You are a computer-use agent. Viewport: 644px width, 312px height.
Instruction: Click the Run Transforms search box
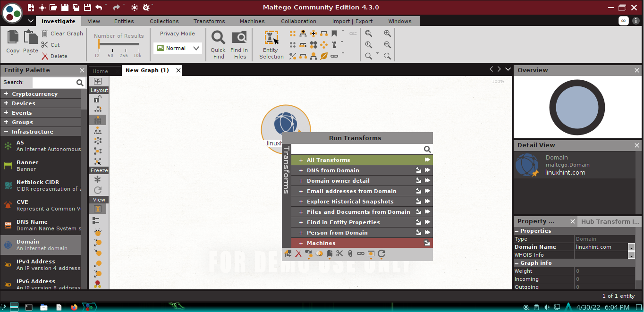(x=357, y=149)
